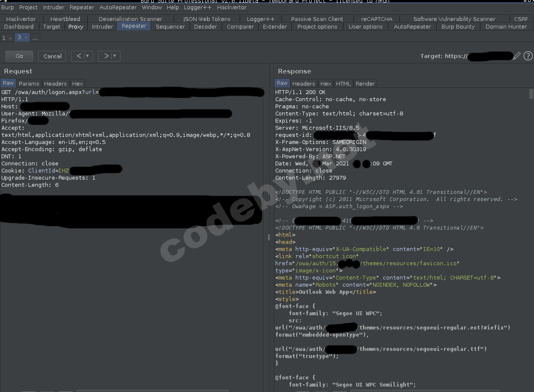This screenshot has width=534, height=392.
Task: Open the Decoder tab
Action: click(205, 26)
